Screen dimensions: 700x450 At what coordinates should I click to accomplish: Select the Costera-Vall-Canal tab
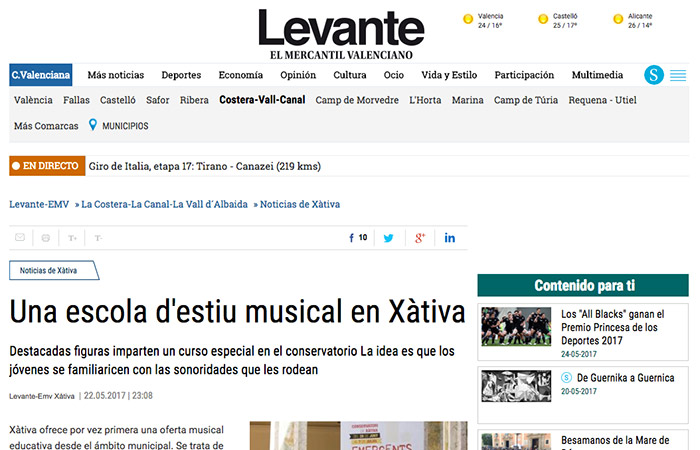click(262, 100)
